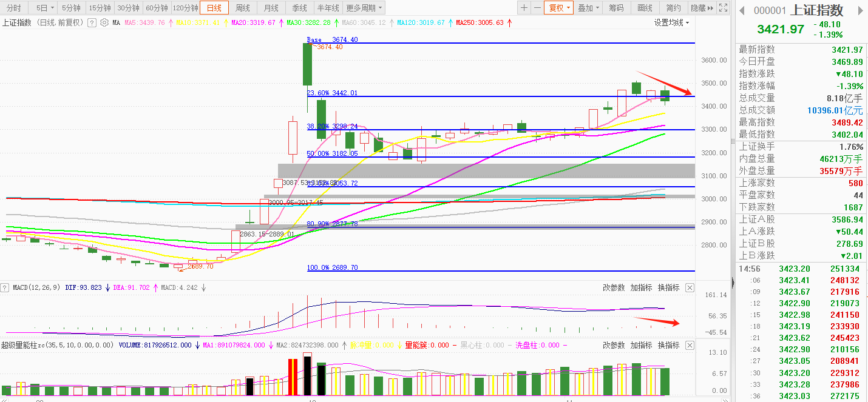Open 更多周期 dropdown

(364, 8)
